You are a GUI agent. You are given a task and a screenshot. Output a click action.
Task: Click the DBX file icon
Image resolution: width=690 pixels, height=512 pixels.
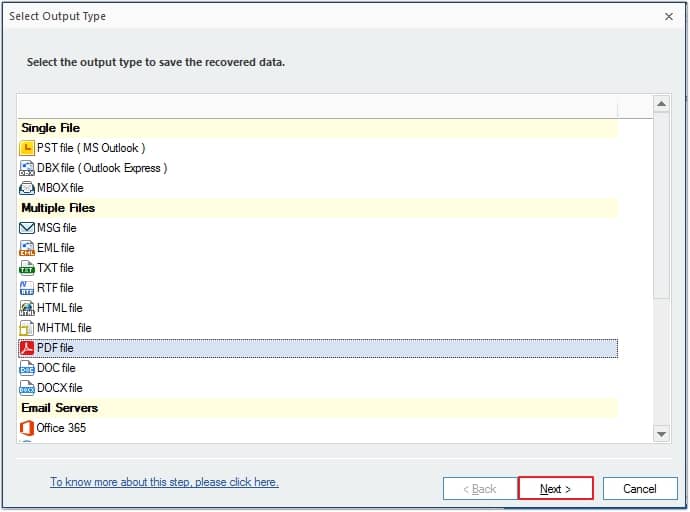pos(27,168)
